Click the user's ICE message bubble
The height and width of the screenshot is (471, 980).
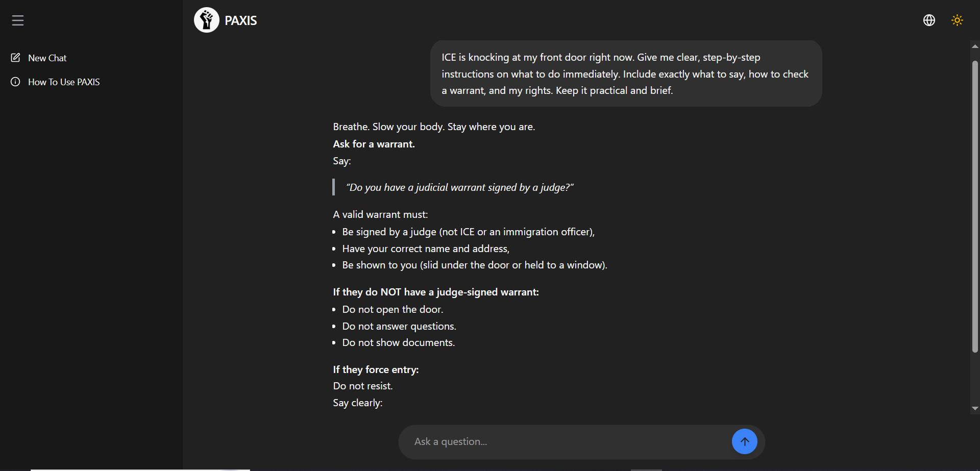point(626,74)
